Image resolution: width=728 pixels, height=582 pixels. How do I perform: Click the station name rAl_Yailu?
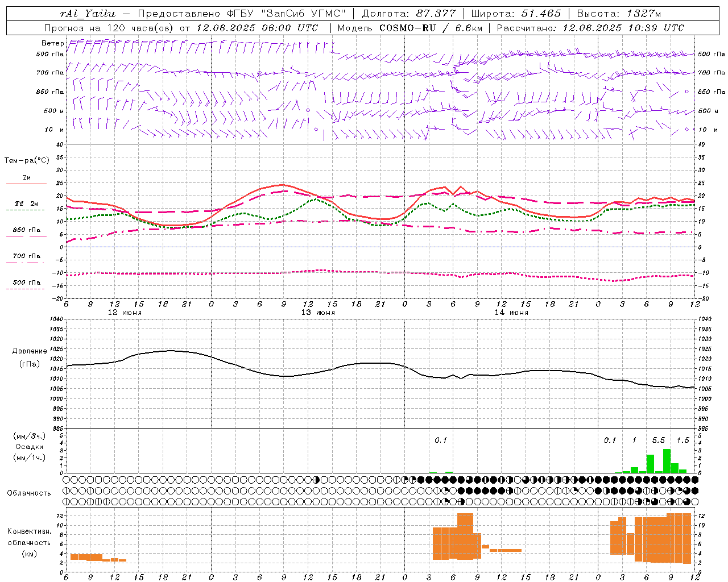coord(87,14)
